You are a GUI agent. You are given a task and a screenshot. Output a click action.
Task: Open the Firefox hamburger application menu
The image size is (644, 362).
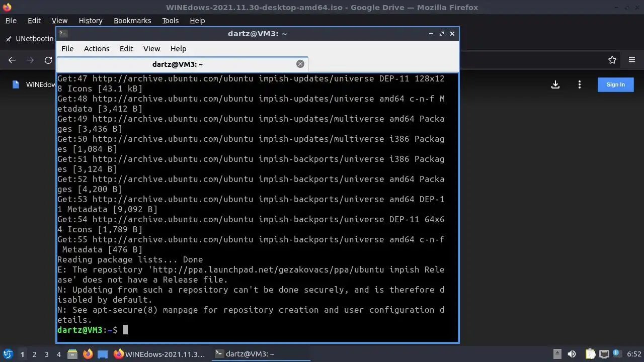632,60
